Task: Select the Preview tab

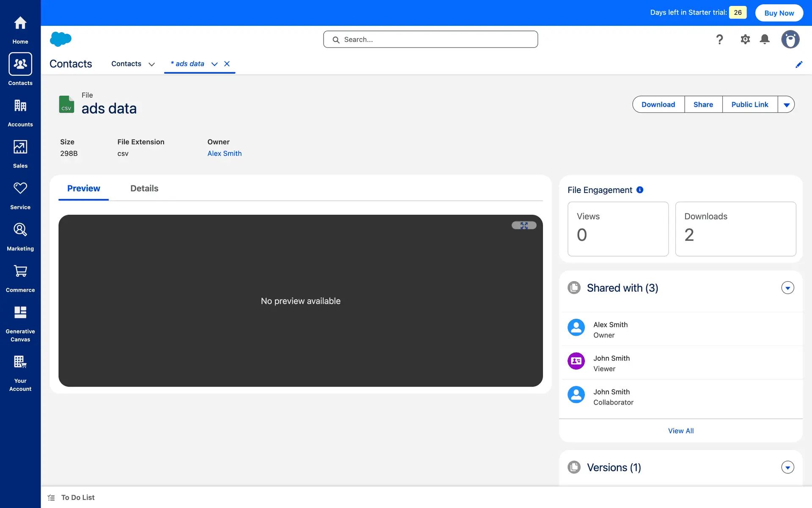Action: (x=83, y=188)
